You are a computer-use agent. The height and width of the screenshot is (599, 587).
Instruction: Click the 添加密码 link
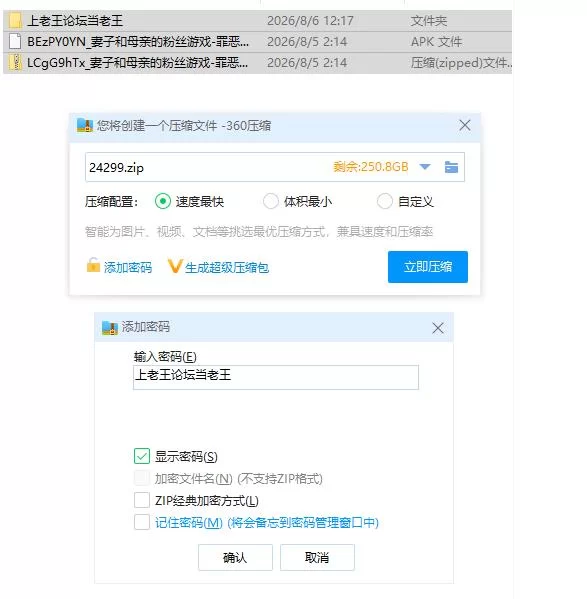(128, 267)
